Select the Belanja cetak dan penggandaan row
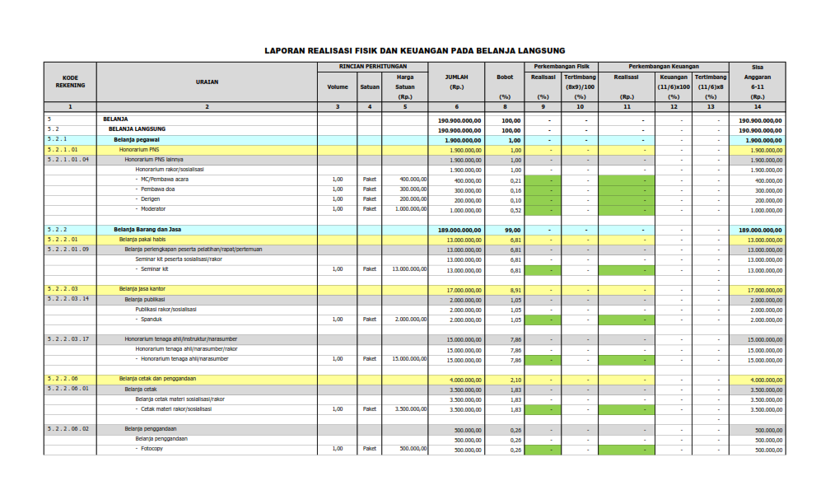This screenshot has height=504, width=830. (x=157, y=379)
